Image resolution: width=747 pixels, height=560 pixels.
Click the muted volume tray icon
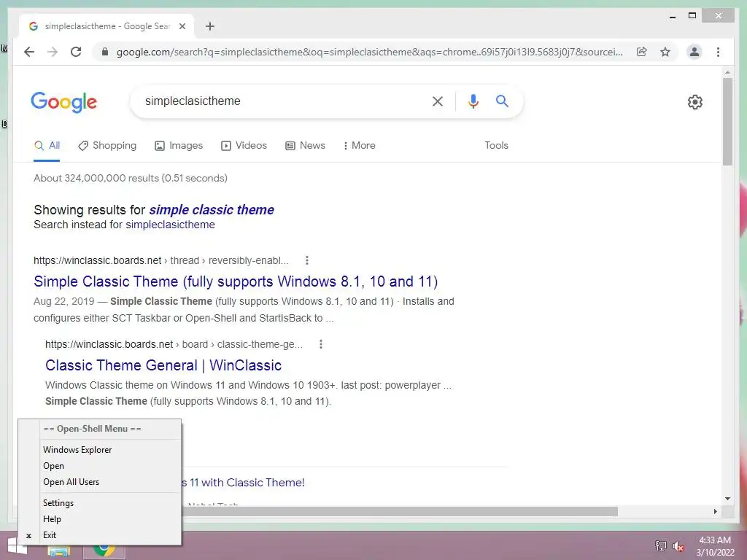tap(678, 546)
